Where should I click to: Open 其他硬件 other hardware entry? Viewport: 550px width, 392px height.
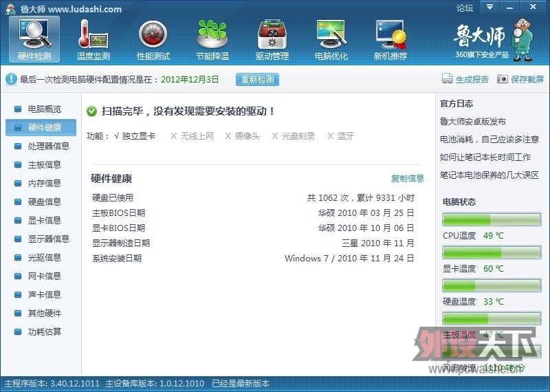pos(45,314)
